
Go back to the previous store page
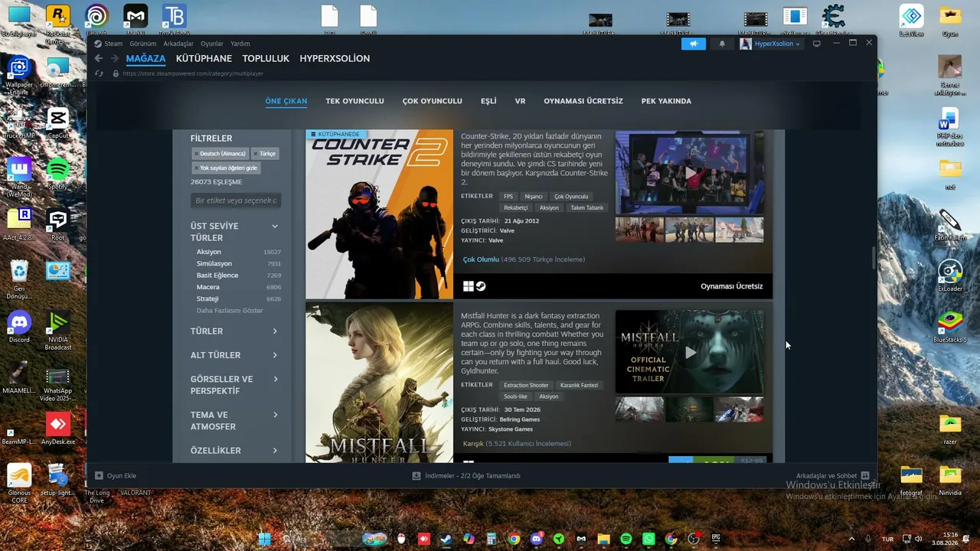click(x=99, y=58)
